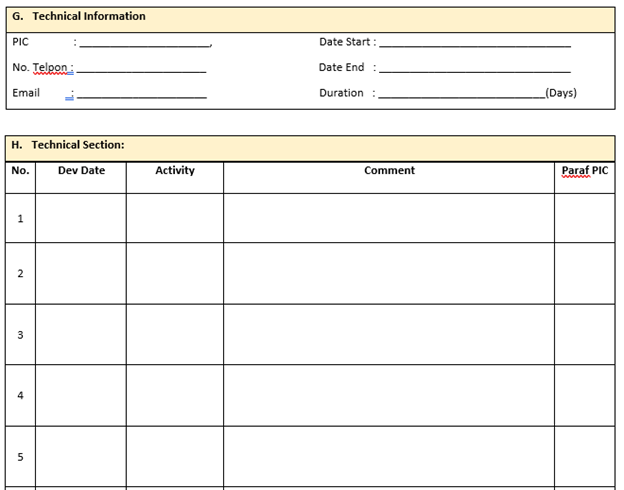Click the misspelled word Telpon
Screen dimensions: 624x490
(x=50, y=68)
